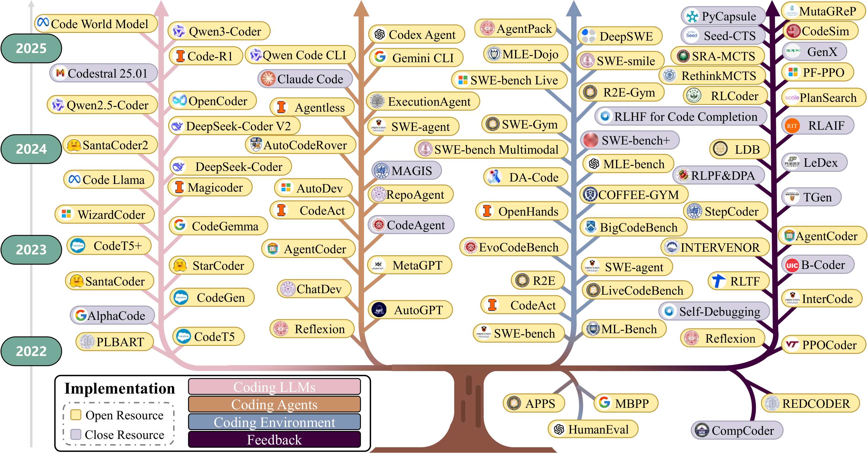Click the BigCodeBench label

click(634, 227)
